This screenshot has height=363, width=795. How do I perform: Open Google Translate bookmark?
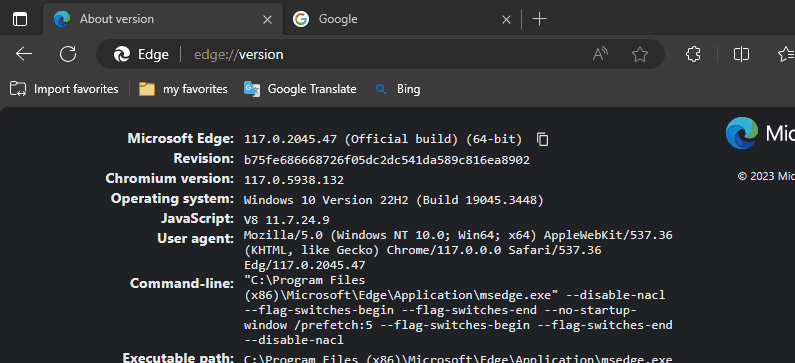[300, 89]
